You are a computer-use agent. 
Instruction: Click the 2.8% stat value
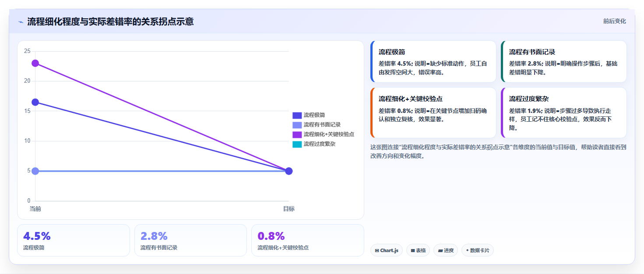tap(154, 236)
